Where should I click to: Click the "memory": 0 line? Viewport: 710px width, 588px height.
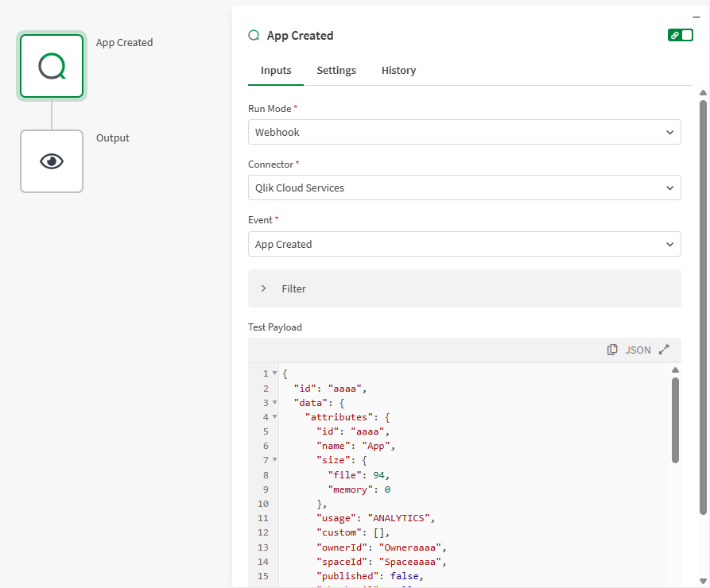pyautogui.click(x=359, y=489)
